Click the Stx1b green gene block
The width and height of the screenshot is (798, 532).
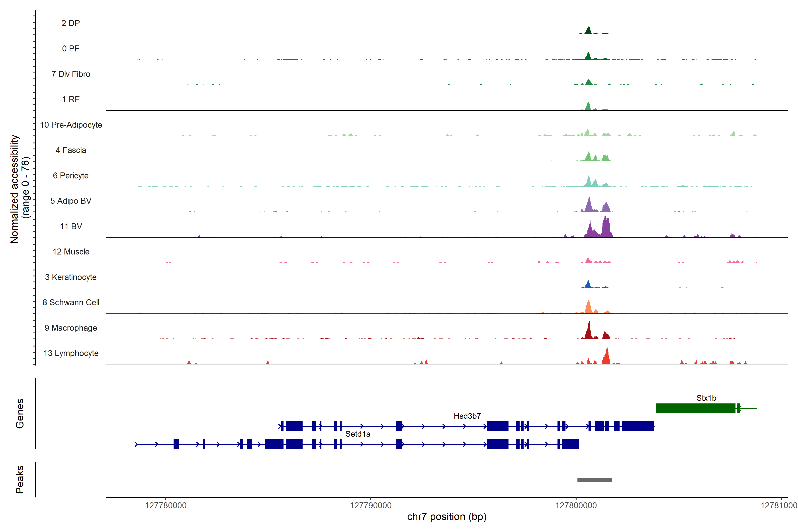click(x=695, y=408)
